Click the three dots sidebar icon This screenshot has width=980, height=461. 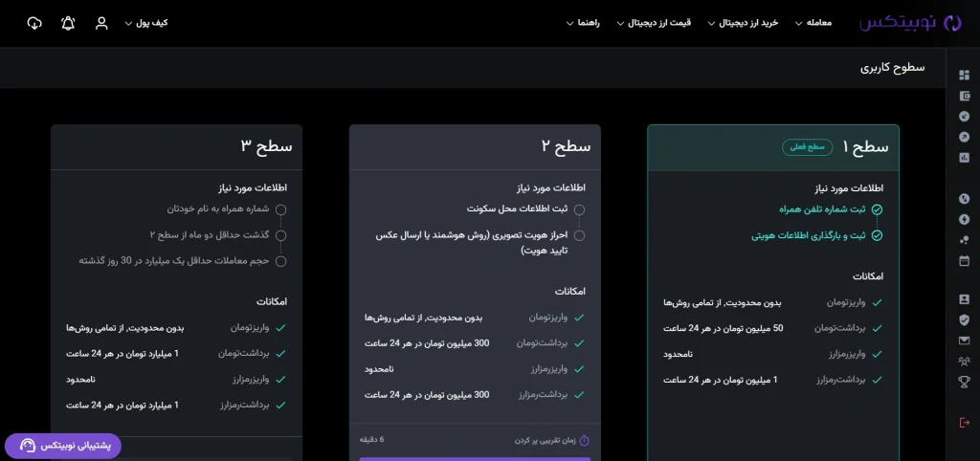point(964,240)
